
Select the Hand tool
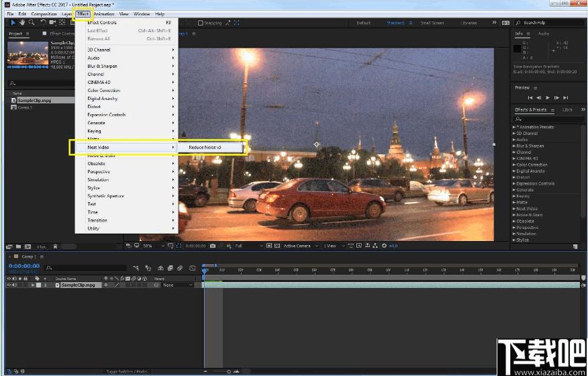tap(22, 23)
